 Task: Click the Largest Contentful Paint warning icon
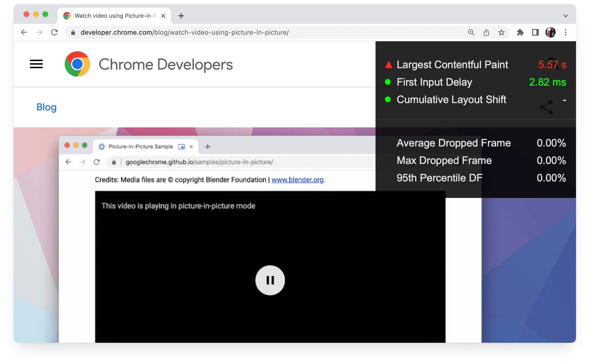click(x=388, y=64)
